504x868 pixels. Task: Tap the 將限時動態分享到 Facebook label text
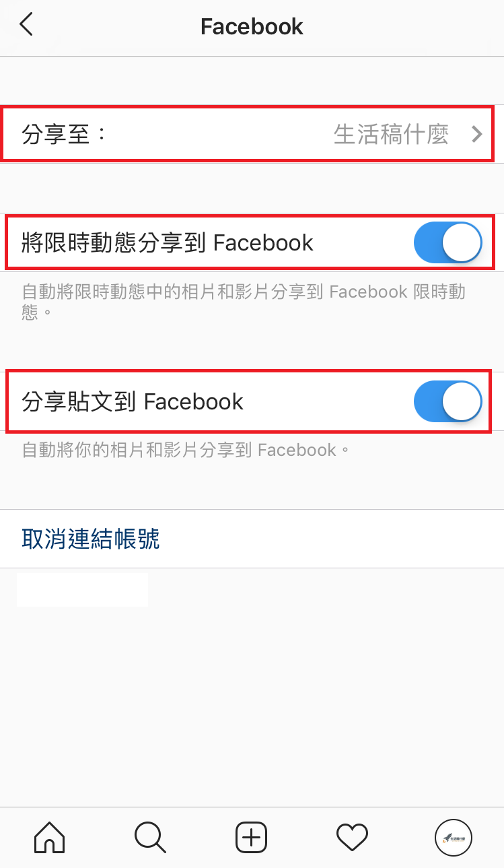[168, 242]
